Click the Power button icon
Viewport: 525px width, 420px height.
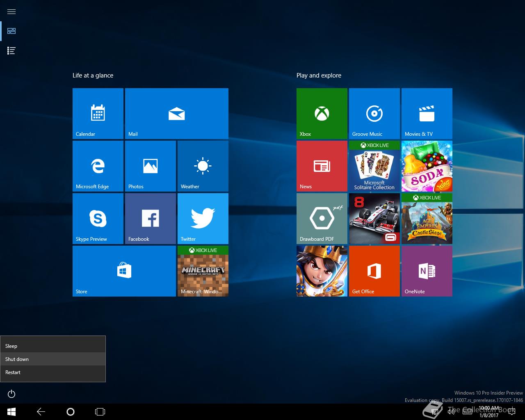pyautogui.click(x=11, y=394)
